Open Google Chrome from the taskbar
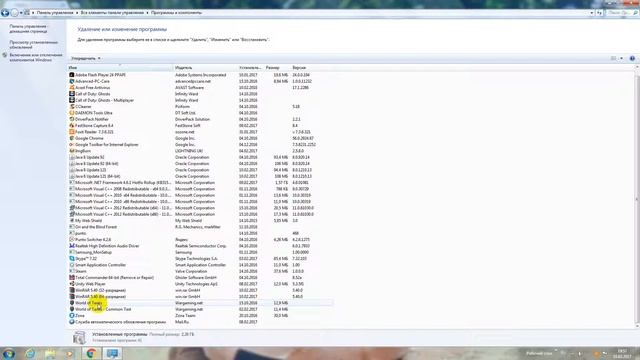This screenshot has height=360, width=640. click(91, 353)
